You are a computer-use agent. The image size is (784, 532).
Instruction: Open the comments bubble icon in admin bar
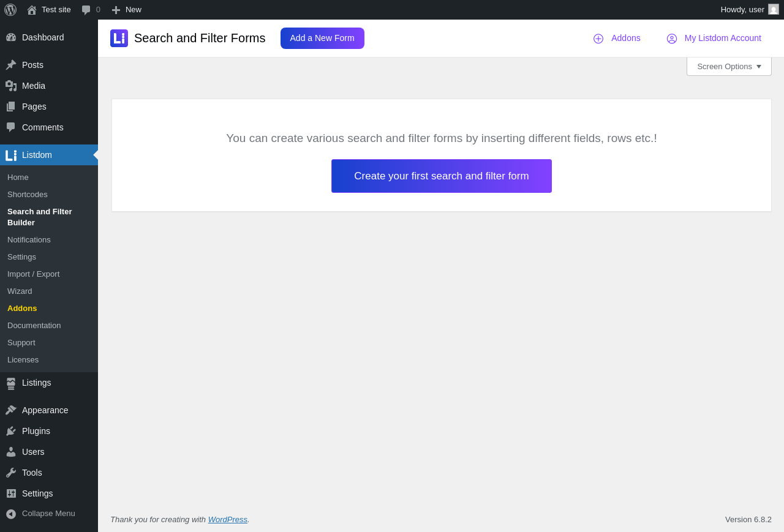[x=86, y=10]
